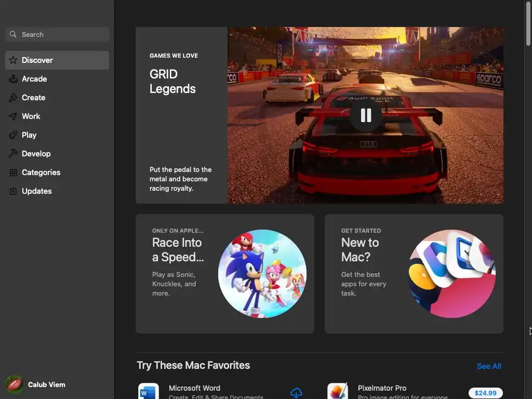This screenshot has width=532, height=399.
Task: Click the Try These Mac Favorites heading
Action: pyautogui.click(x=193, y=365)
